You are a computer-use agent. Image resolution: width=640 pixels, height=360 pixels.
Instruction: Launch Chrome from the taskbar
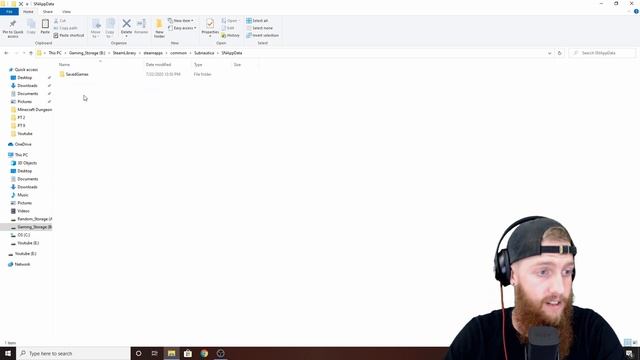204,353
